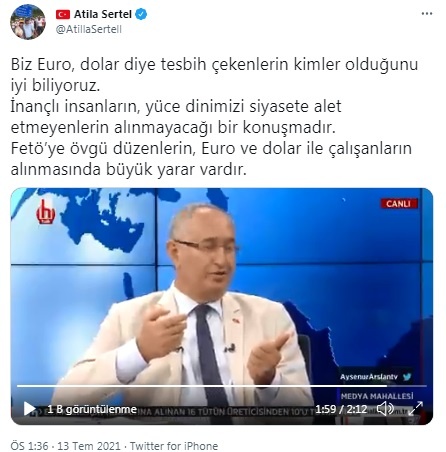446x452 pixels.
Task: Click the tweet text starting with Biz Euro
Action: [x=214, y=117]
